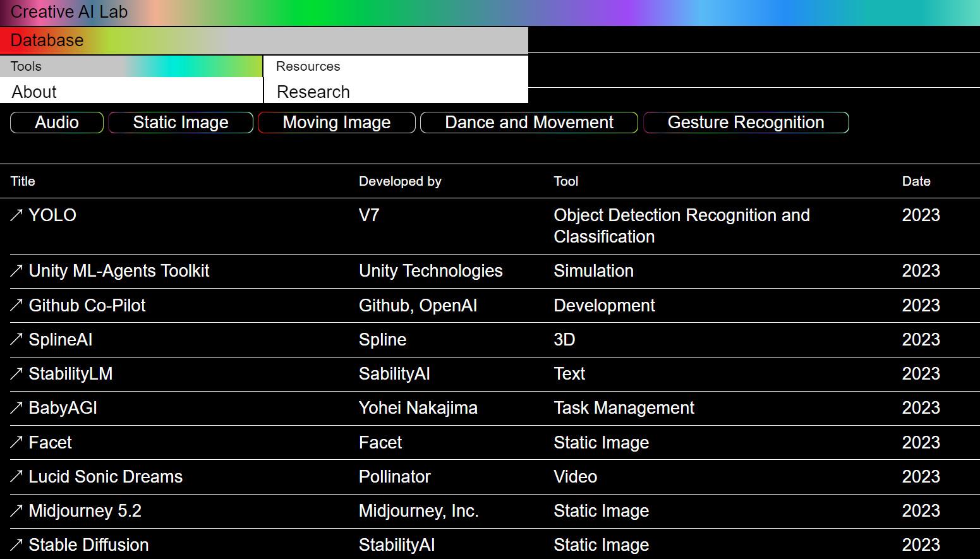Click the Video tool cell
The image size is (980, 559).
pos(576,477)
